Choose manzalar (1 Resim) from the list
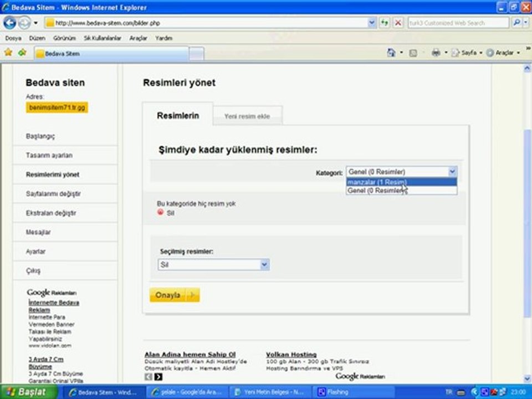This screenshot has width=532, height=399. [x=402, y=182]
